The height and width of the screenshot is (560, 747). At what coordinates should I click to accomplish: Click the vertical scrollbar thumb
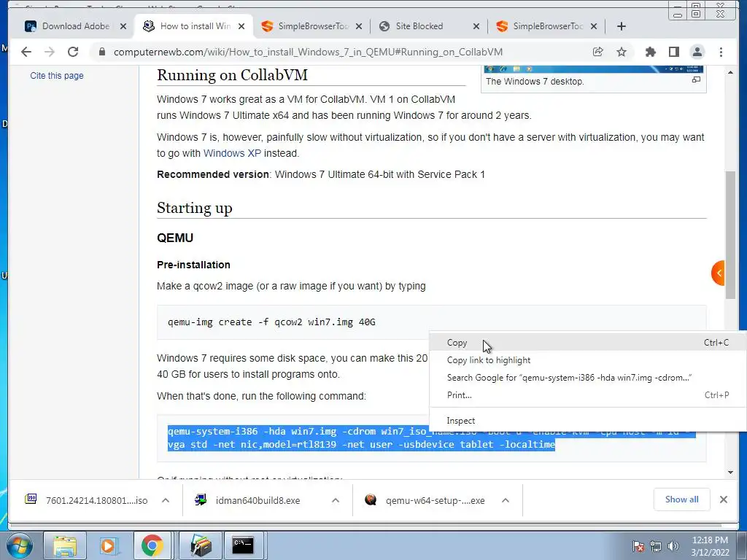point(730,235)
